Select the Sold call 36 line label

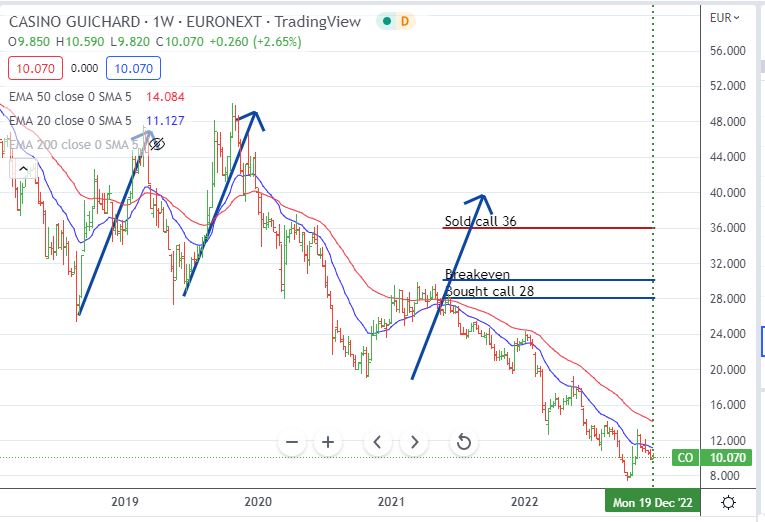480,221
